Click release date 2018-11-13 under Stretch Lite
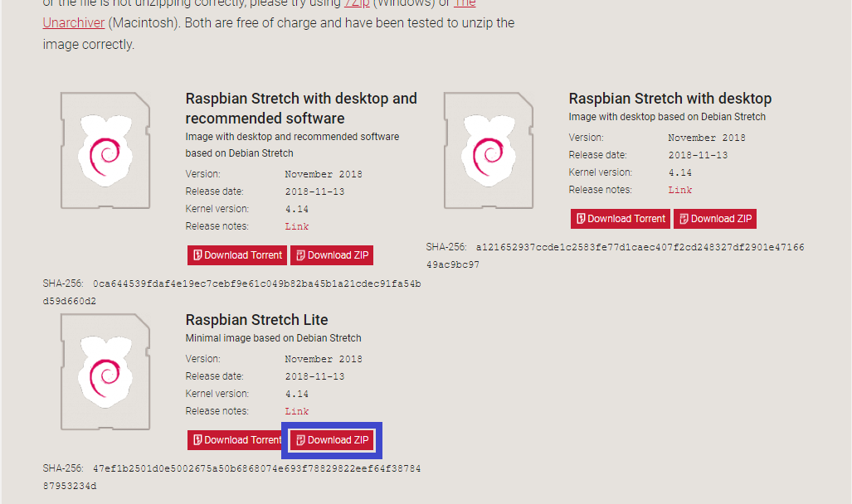852x504 pixels. 314,376
